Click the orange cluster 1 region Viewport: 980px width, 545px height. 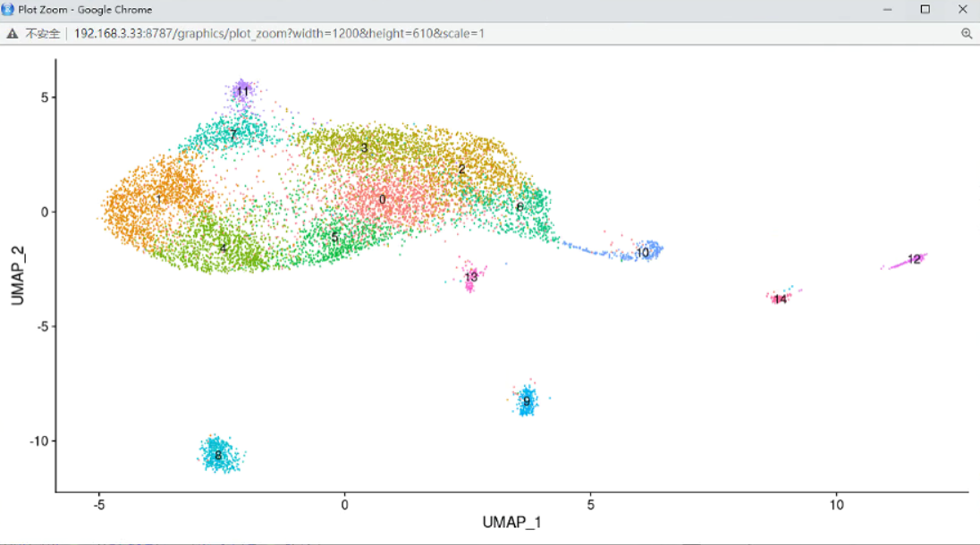coord(159,200)
